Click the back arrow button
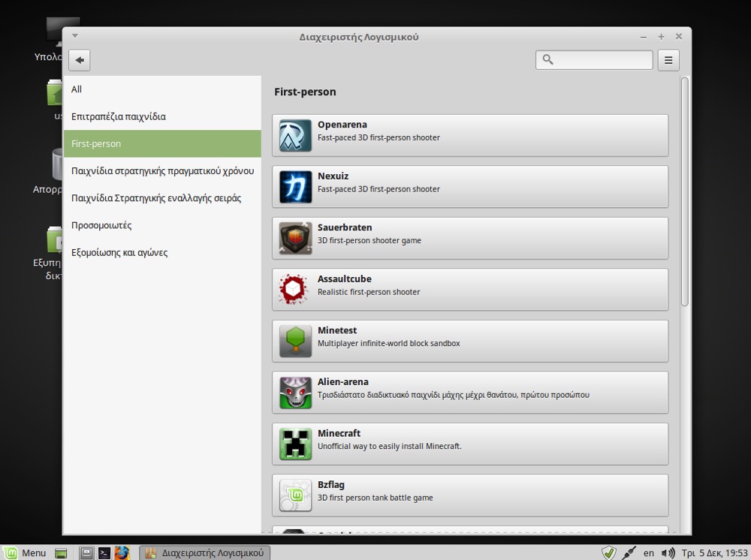Screen dimensions: 751x560 tap(80, 60)
